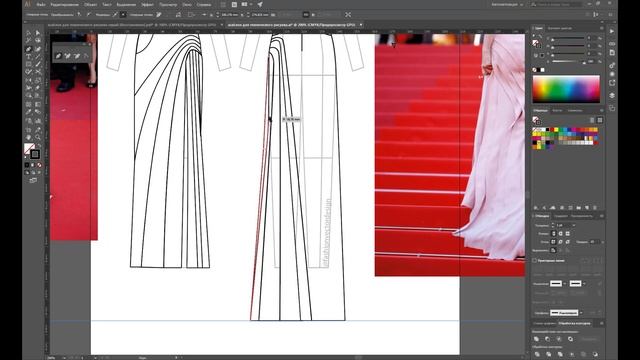
Task: Choose Delete Anchor Point tool in floating panel
Action: click(x=77, y=56)
